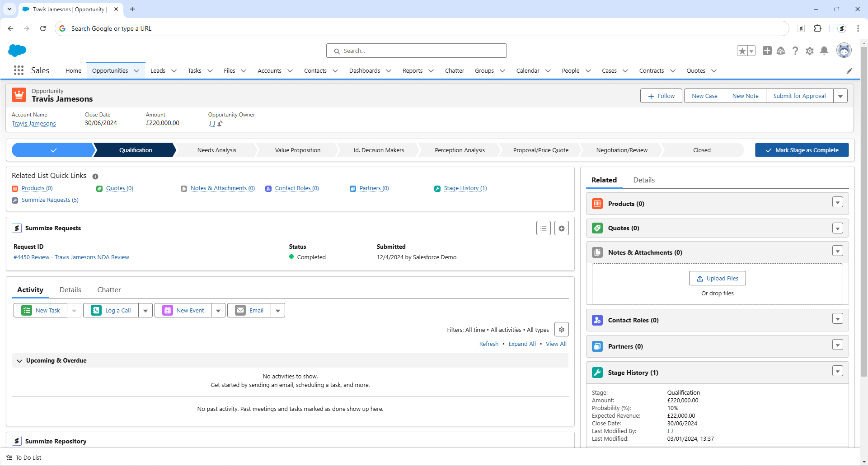Click the Follow button
This screenshot has width=868, height=466.
pos(661,96)
